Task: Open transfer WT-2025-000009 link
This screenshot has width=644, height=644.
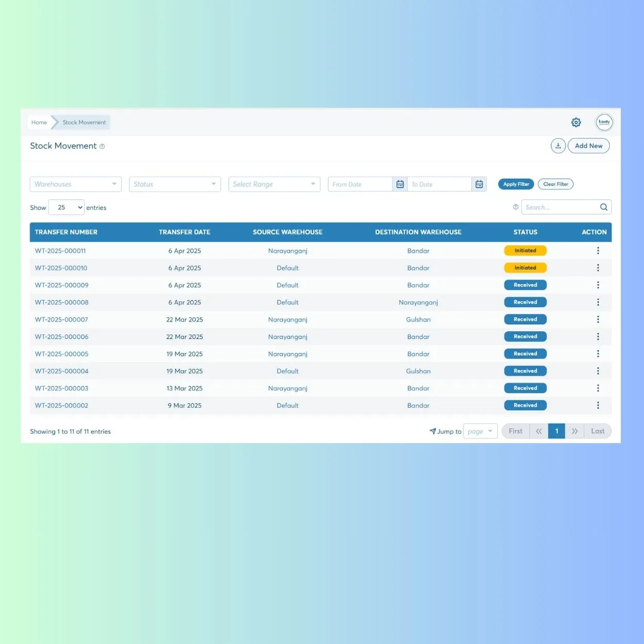Action: 62,285
